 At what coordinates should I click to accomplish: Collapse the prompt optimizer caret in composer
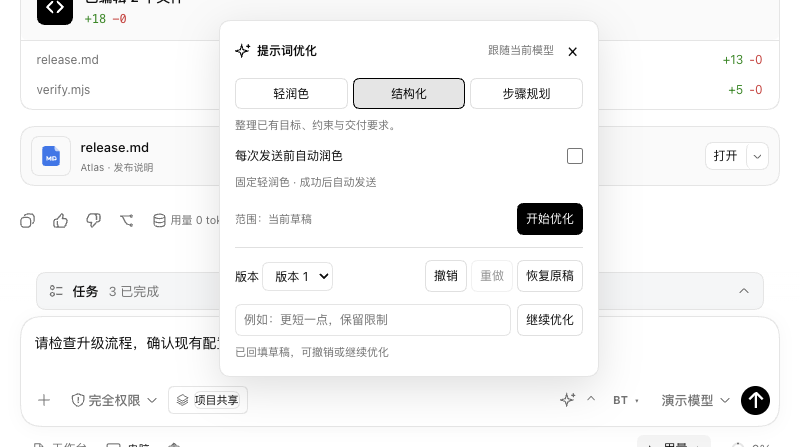tap(591, 399)
